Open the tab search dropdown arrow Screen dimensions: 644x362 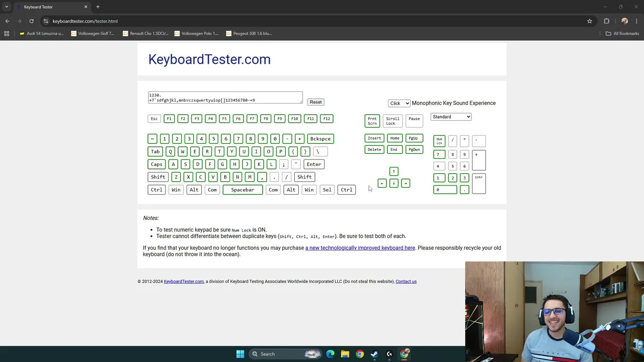(7, 7)
